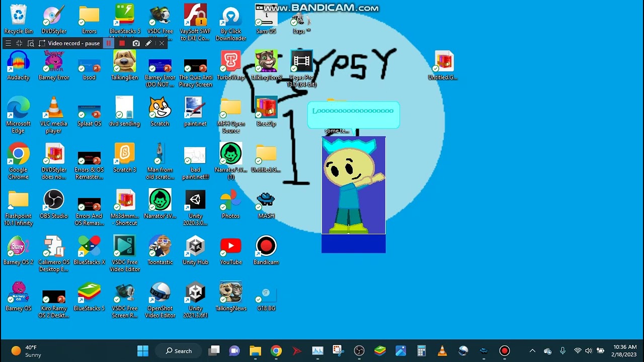Select the Toontastic desktop icon
This screenshot has width=644, height=362.
pos(160,250)
